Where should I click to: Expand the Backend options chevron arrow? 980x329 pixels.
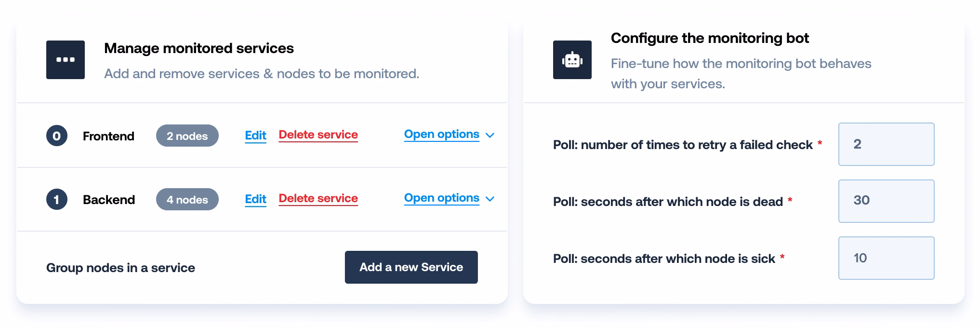(x=490, y=199)
